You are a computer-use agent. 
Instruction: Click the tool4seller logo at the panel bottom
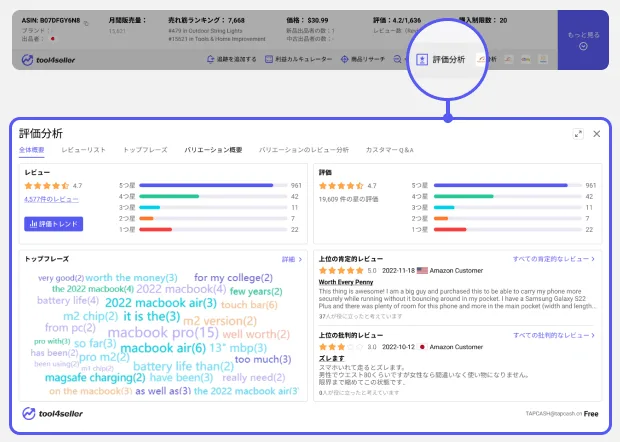point(53,414)
